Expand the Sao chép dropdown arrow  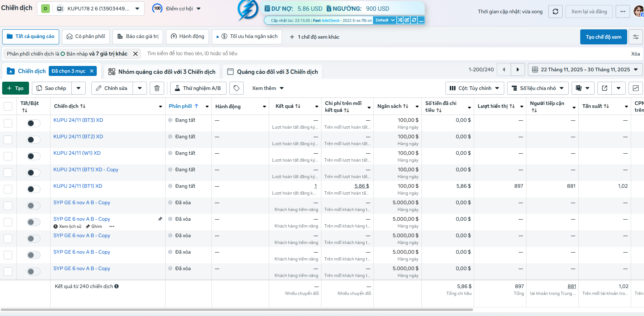coord(78,88)
